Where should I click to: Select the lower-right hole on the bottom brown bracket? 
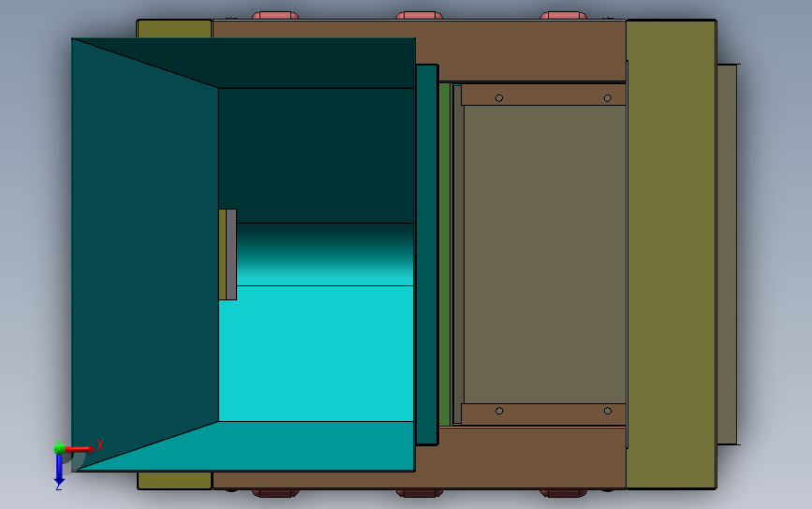coord(608,411)
